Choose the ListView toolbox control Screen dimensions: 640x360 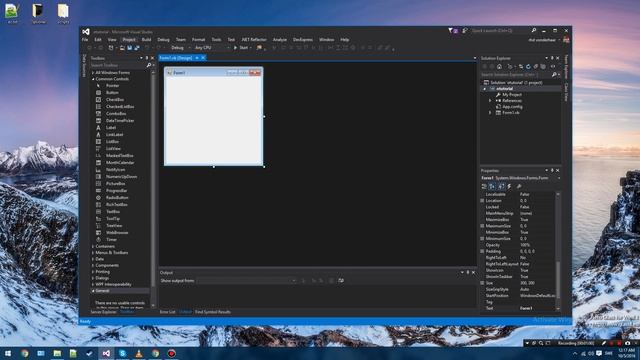(113, 149)
